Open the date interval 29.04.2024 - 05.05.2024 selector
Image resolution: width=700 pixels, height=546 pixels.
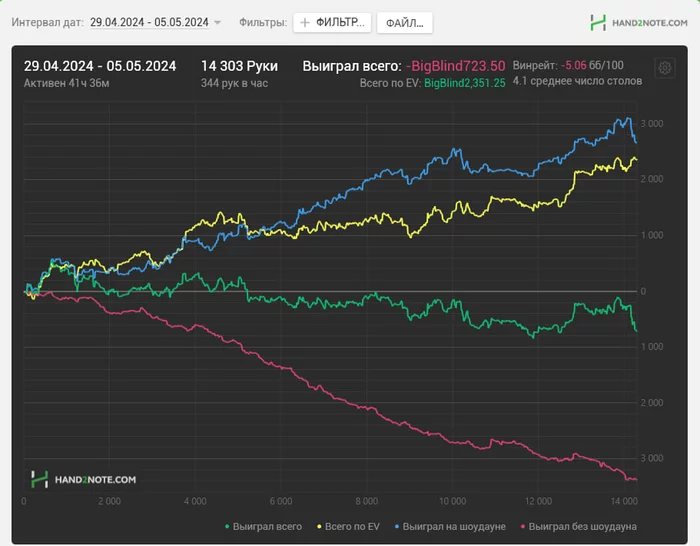tap(149, 21)
